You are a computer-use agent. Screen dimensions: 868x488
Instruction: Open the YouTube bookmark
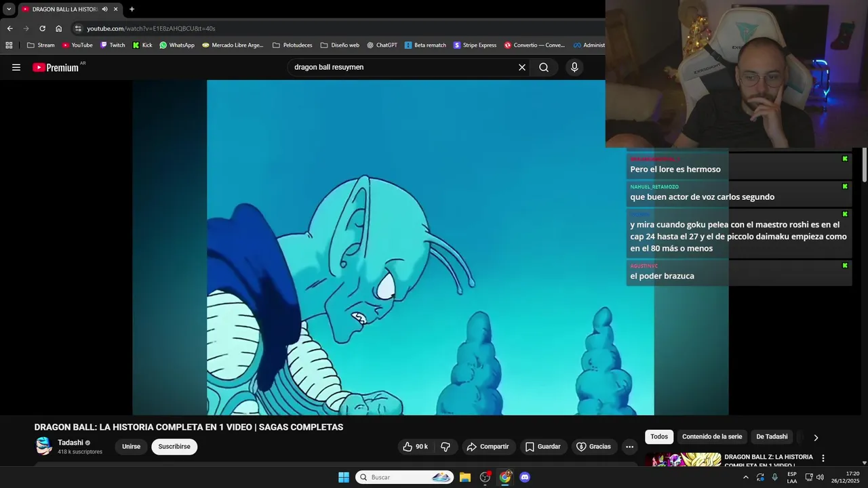[x=77, y=45]
